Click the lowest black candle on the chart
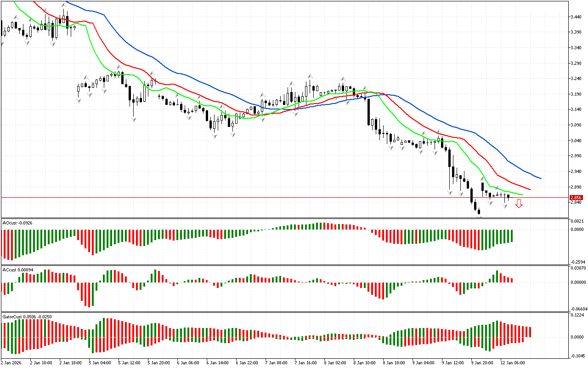This screenshot has width=588, height=368. pyautogui.click(x=479, y=212)
